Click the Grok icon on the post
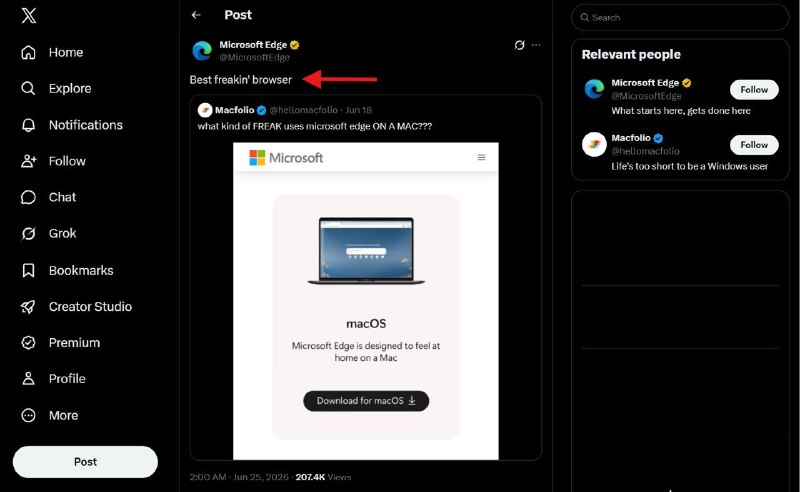The height and width of the screenshot is (492, 800). pyautogui.click(x=519, y=45)
